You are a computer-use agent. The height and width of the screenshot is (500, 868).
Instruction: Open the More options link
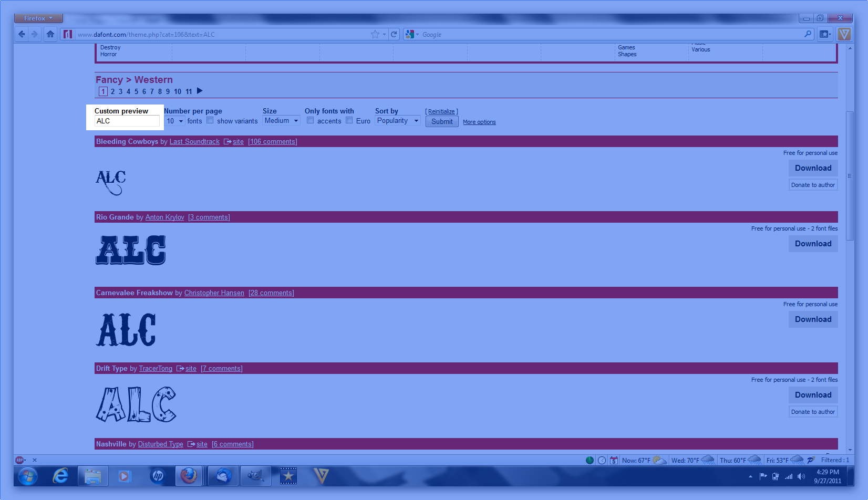tap(479, 122)
